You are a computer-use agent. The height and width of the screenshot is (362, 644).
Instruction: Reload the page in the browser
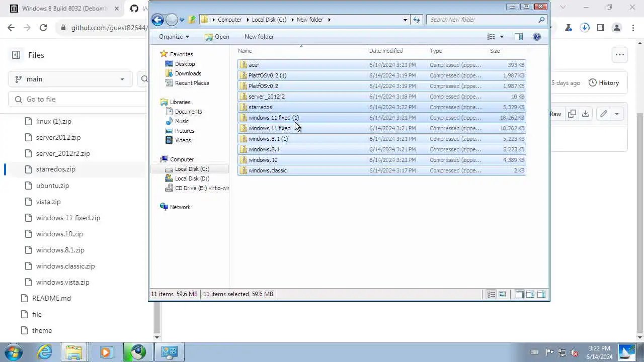tap(43, 28)
